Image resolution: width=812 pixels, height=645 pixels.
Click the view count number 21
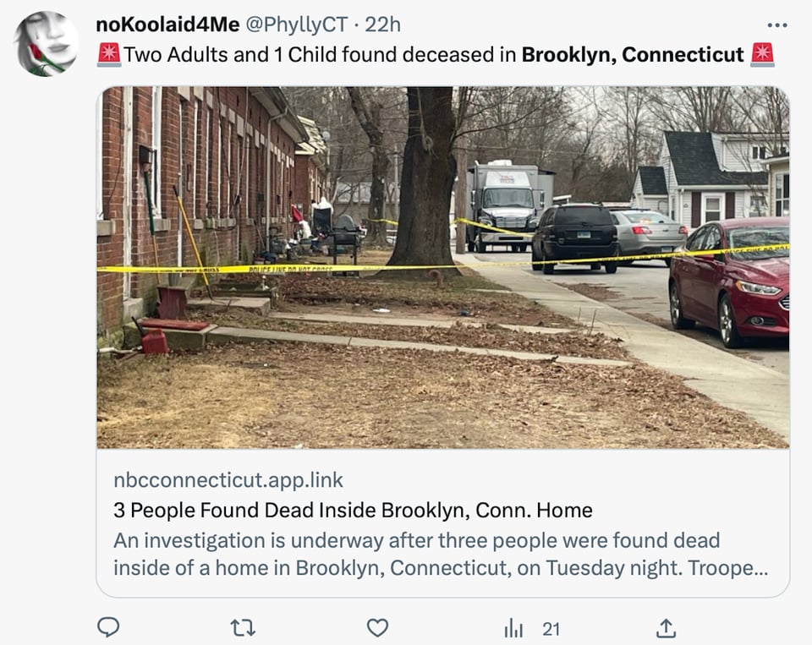pyautogui.click(x=551, y=629)
